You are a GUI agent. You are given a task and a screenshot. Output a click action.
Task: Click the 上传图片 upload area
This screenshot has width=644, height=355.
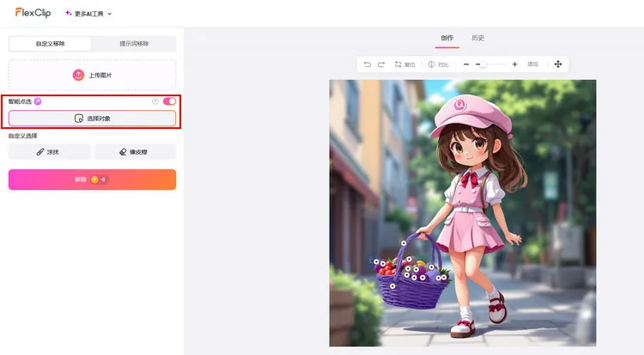coord(92,75)
